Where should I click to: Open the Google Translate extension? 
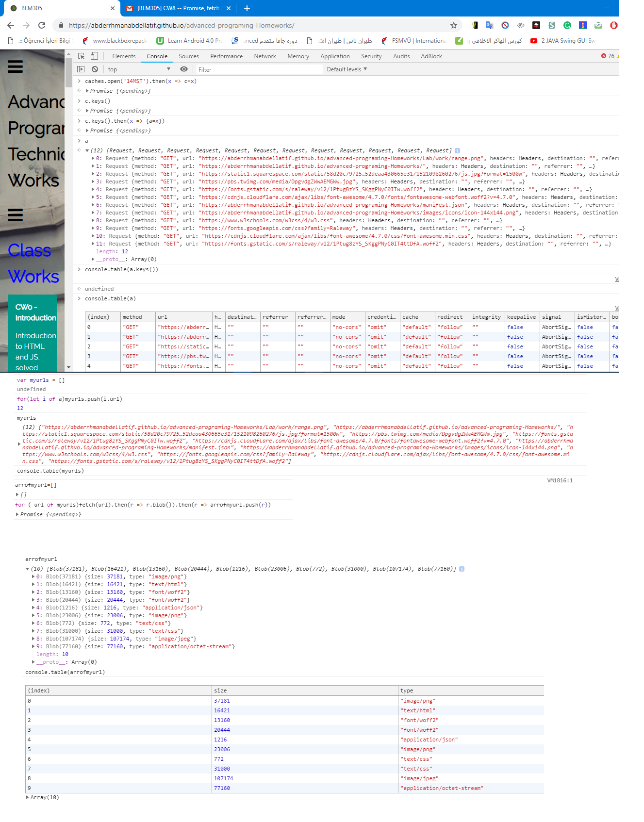tap(490, 25)
